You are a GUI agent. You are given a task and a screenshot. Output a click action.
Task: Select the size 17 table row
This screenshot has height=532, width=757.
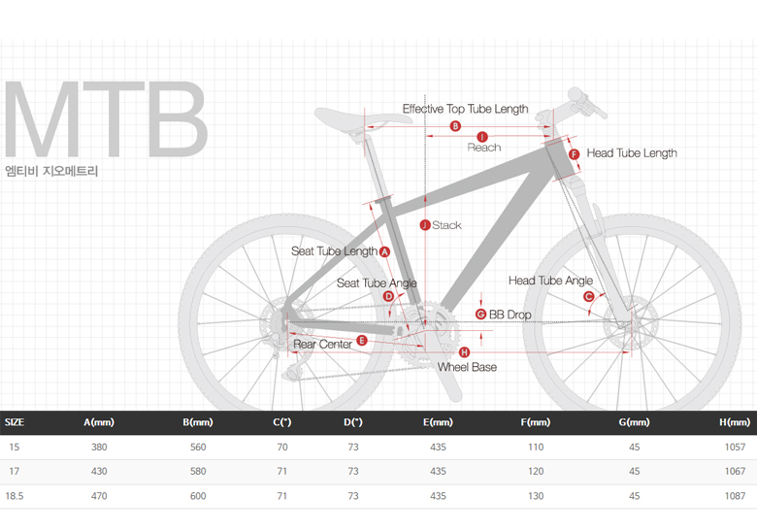pos(378,471)
